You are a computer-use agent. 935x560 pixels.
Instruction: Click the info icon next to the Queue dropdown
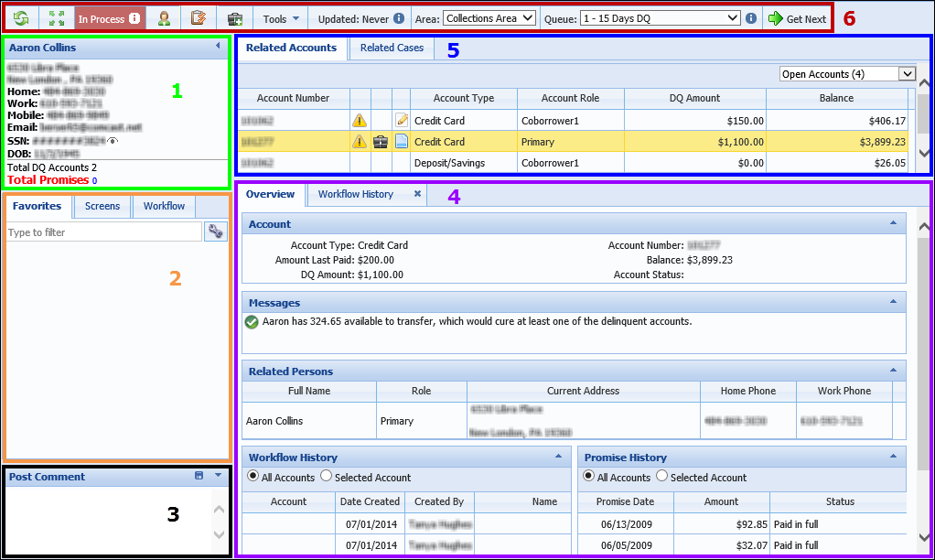click(751, 18)
